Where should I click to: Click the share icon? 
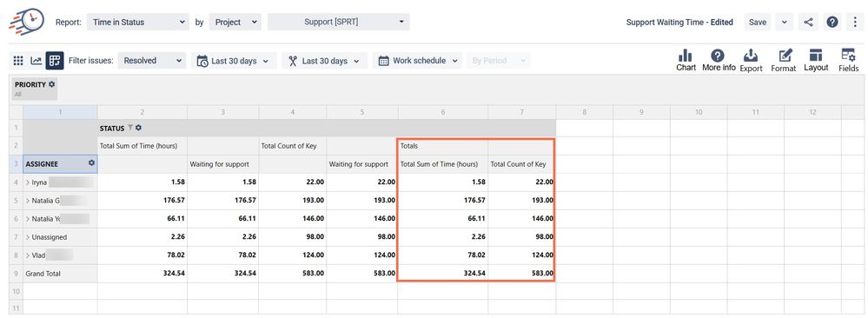(x=809, y=23)
